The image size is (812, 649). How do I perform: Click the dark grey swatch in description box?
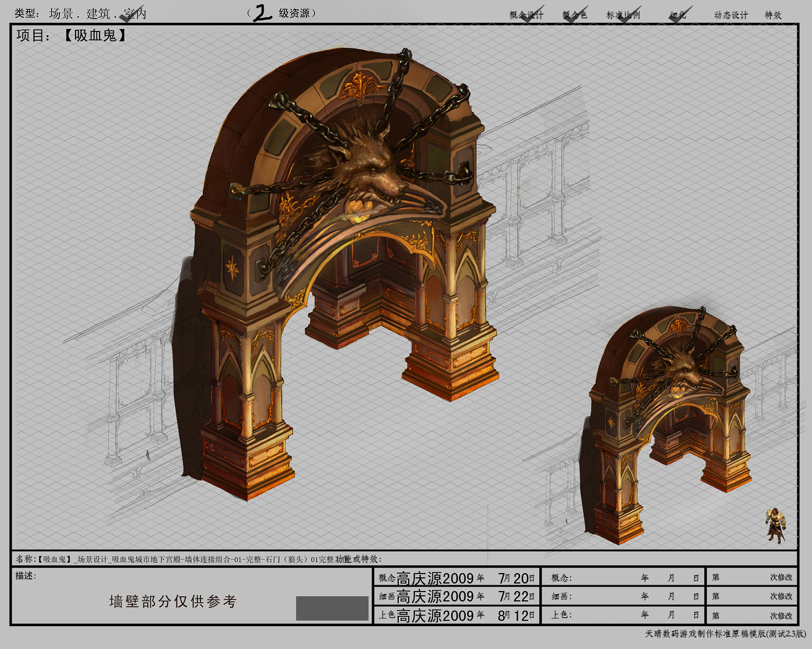[x=332, y=608]
